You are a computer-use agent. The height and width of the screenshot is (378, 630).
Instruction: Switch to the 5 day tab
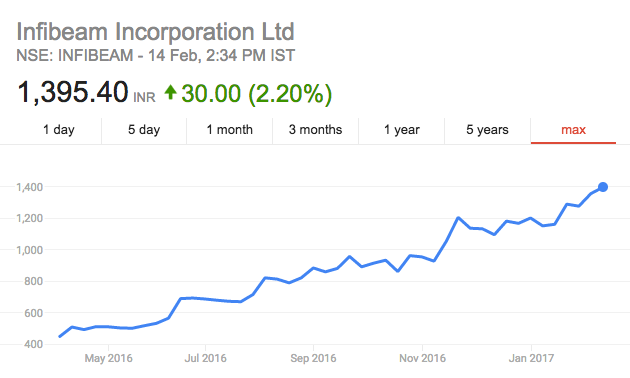pyautogui.click(x=144, y=130)
